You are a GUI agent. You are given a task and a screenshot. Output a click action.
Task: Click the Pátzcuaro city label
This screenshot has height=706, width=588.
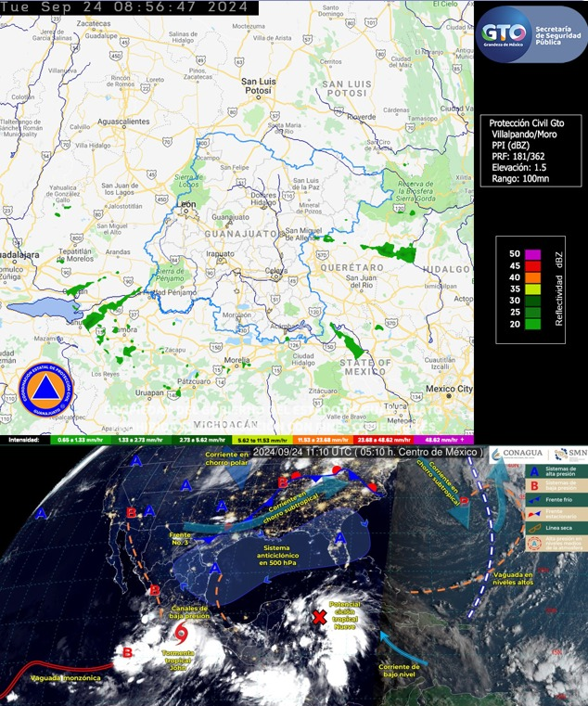point(194,381)
